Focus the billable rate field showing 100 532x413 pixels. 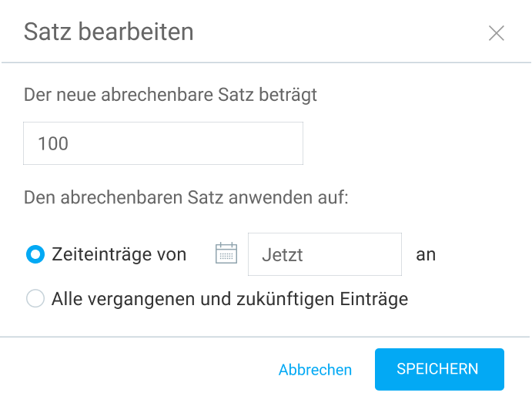(x=163, y=143)
